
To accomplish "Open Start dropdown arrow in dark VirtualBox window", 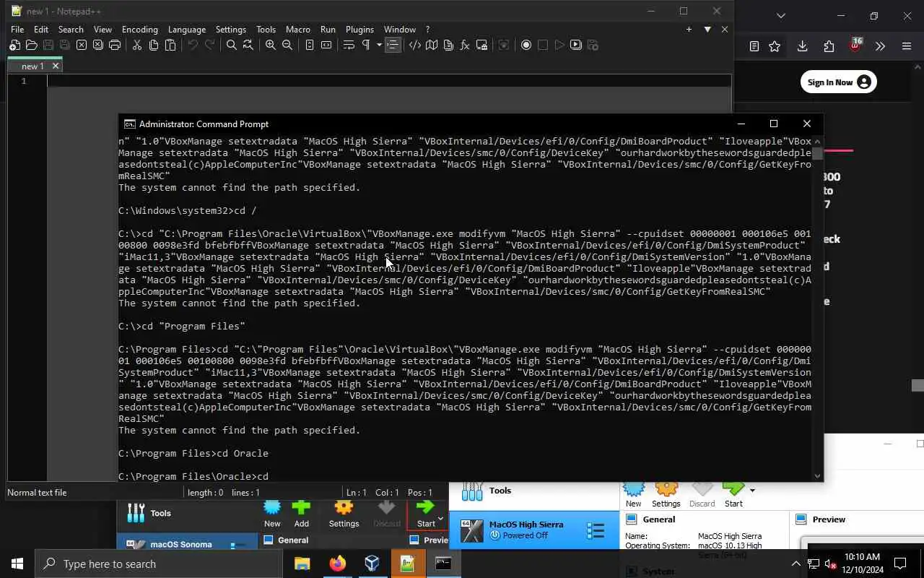I will tap(440, 519).
